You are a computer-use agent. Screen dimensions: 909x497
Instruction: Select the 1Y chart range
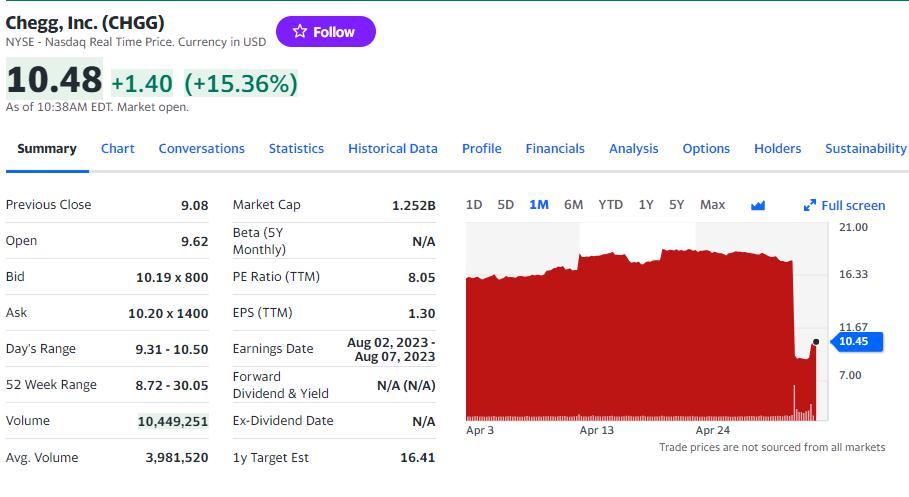646,205
